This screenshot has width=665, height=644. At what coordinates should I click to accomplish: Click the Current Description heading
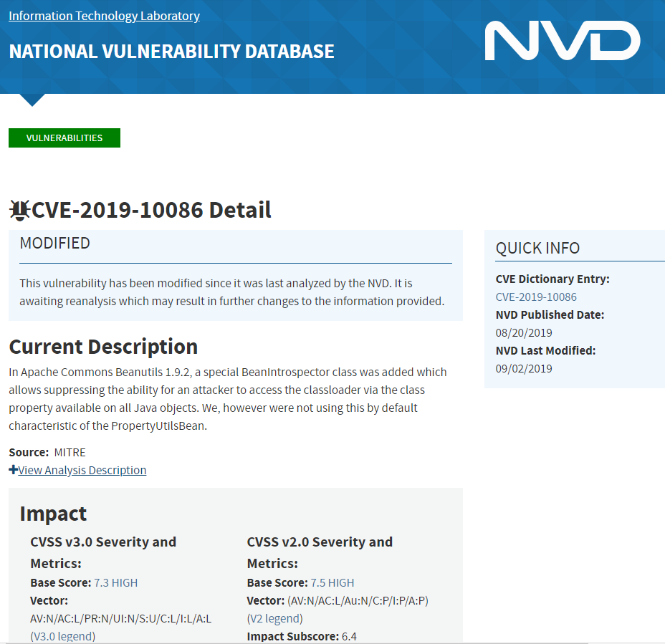pos(103,347)
